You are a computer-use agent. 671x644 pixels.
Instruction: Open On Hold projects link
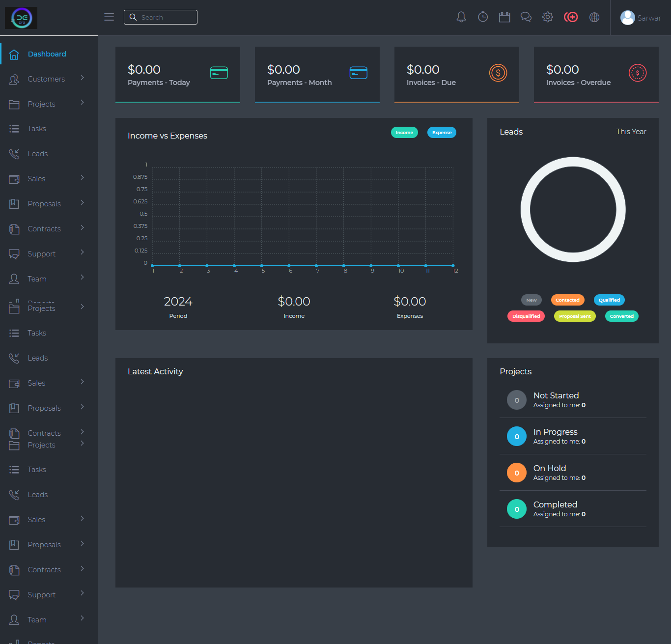pyautogui.click(x=550, y=468)
